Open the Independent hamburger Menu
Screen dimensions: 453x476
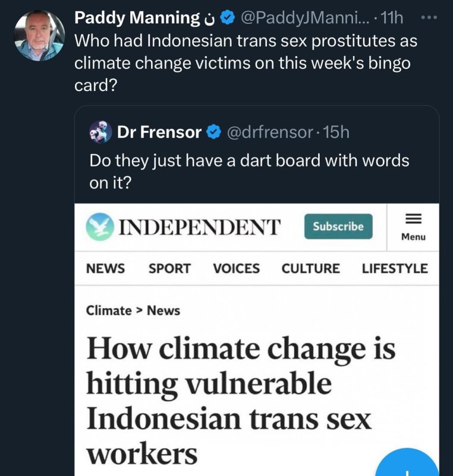(x=413, y=226)
